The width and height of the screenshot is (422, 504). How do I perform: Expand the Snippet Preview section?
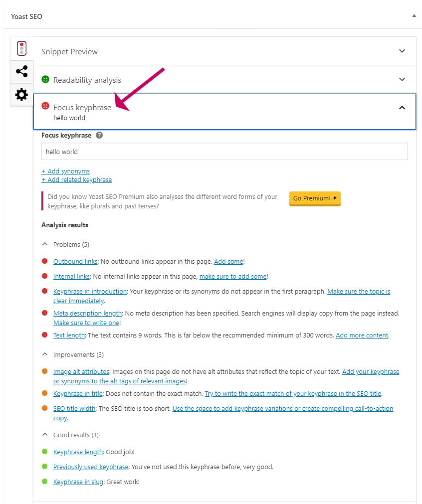pos(224,51)
